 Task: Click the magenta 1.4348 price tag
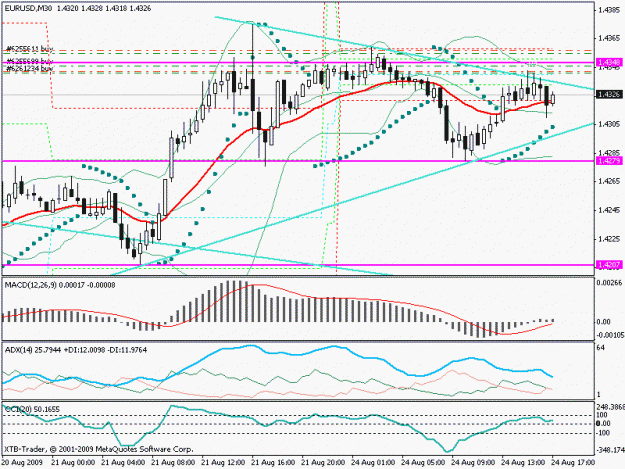pyautogui.click(x=609, y=63)
